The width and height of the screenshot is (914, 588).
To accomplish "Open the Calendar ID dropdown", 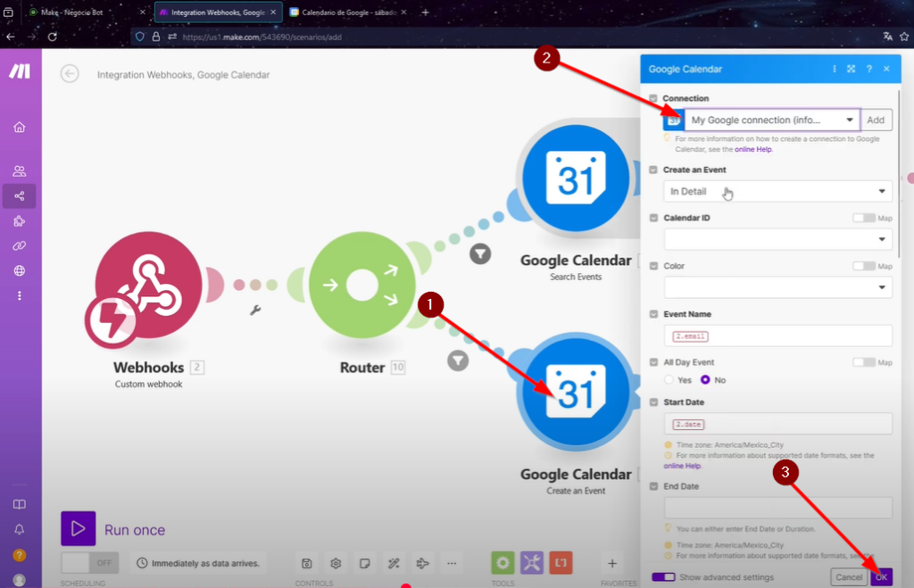I will tap(777, 239).
